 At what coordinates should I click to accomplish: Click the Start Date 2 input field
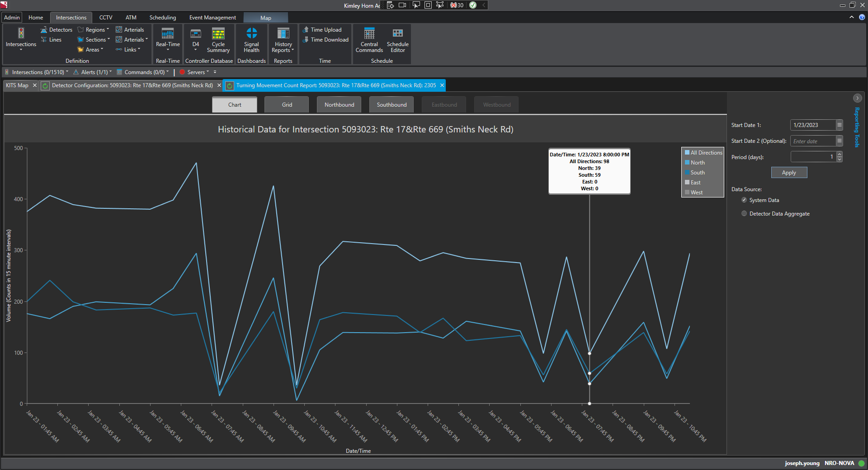pos(813,141)
